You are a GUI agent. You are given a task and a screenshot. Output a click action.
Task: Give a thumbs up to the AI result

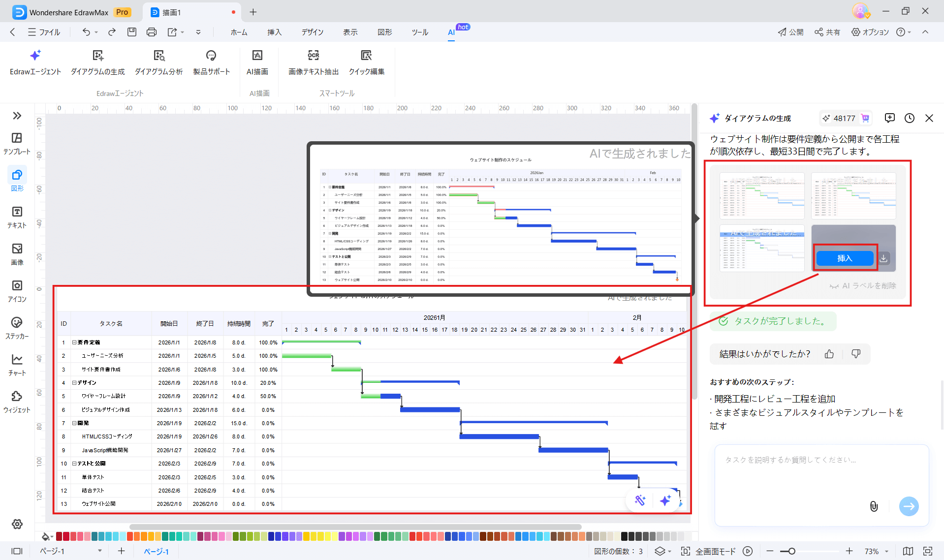point(829,354)
